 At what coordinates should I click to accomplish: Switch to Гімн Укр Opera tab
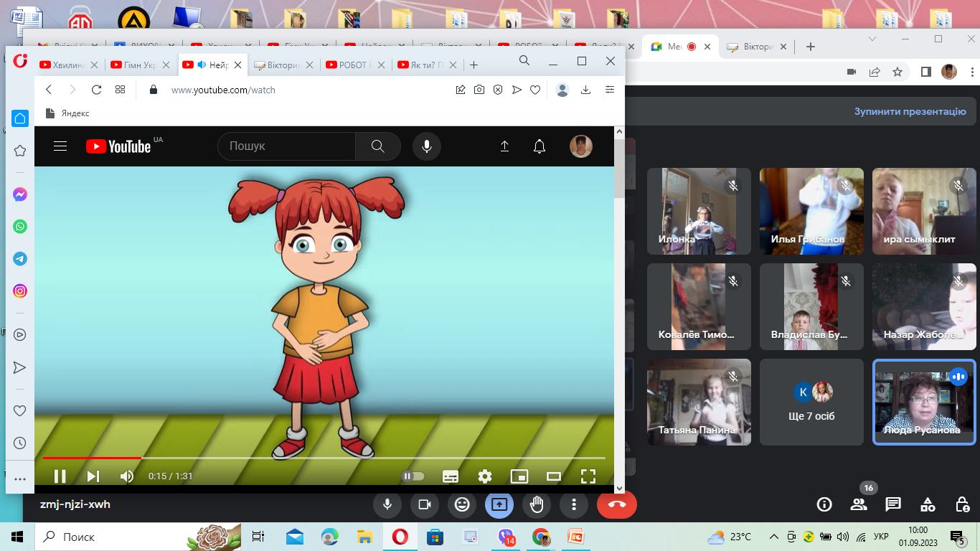point(141,65)
